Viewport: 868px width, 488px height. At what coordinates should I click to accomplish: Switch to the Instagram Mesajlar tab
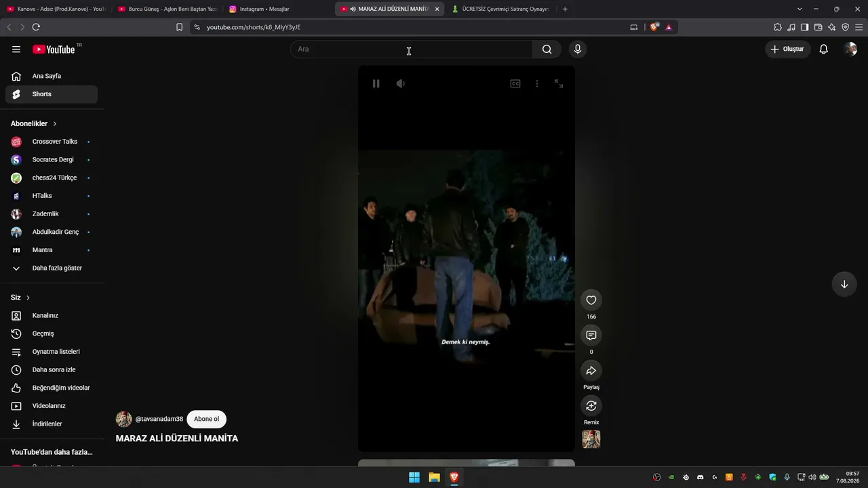coord(278,9)
